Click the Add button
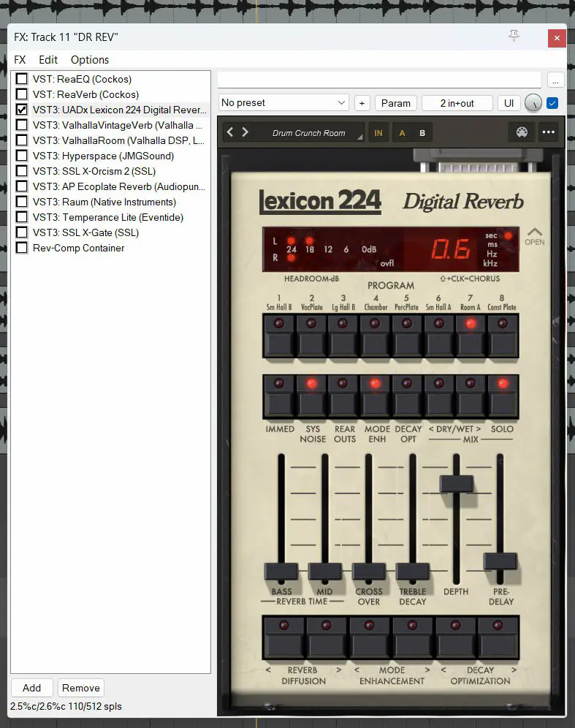The image size is (575, 728). (x=31, y=688)
